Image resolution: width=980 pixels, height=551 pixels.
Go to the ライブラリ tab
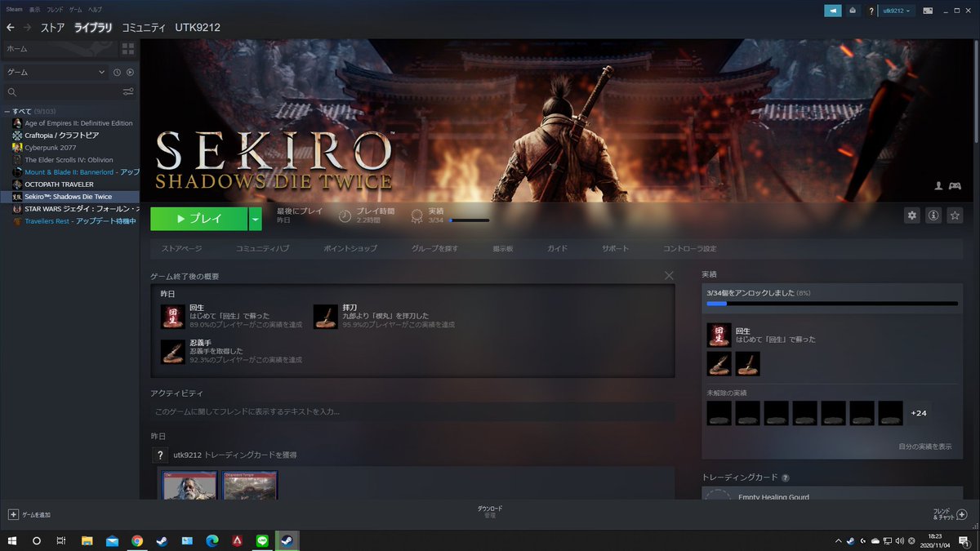coord(93,28)
